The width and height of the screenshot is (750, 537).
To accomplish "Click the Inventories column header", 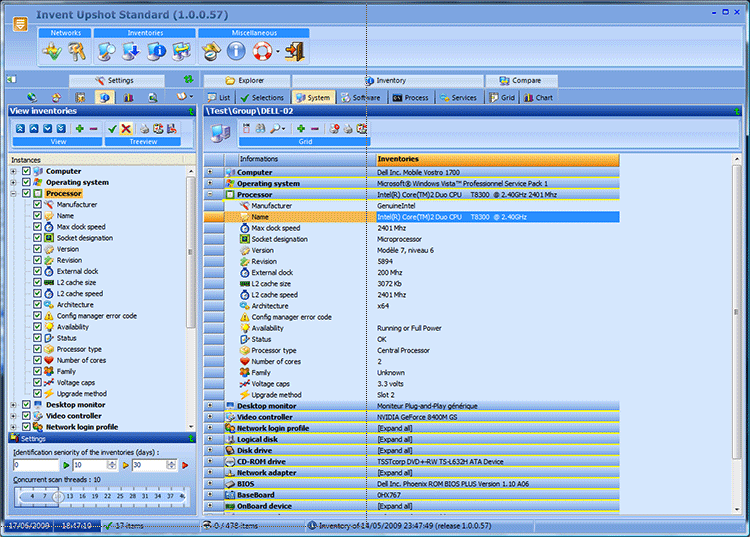I will click(497, 159).
